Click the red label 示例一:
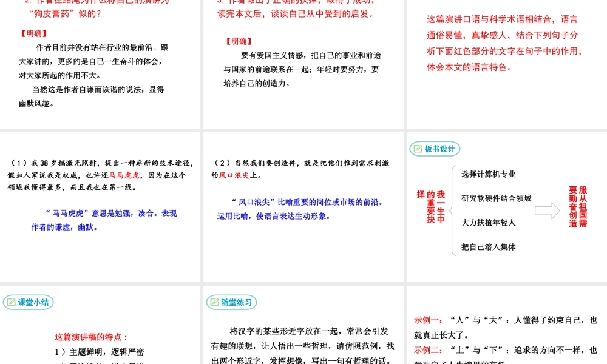 click(x=428, y=320)
